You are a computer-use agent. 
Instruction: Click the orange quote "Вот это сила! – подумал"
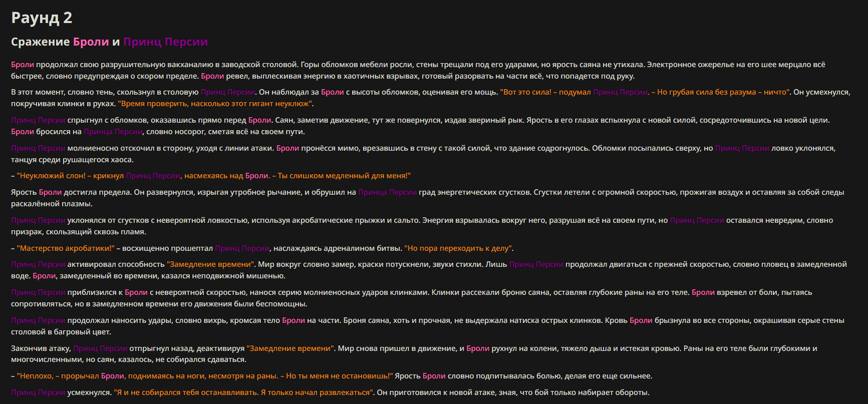[x=545, y=92]
